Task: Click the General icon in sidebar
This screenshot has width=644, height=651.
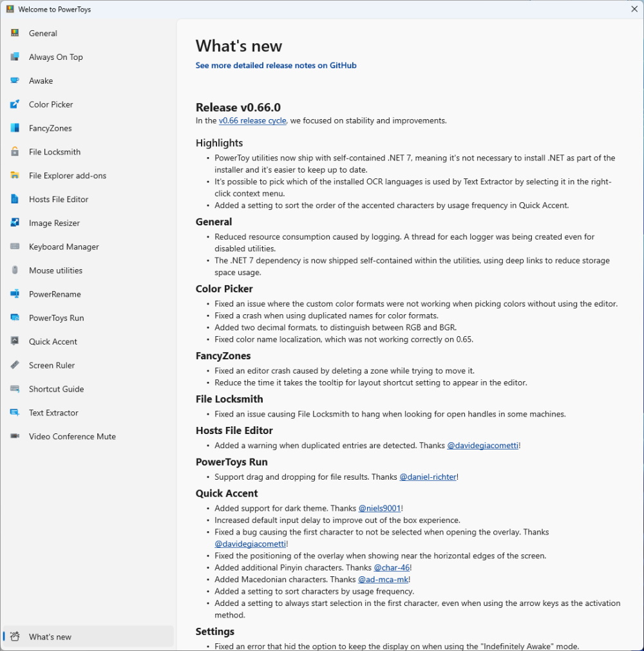Action: click(15, 33)
